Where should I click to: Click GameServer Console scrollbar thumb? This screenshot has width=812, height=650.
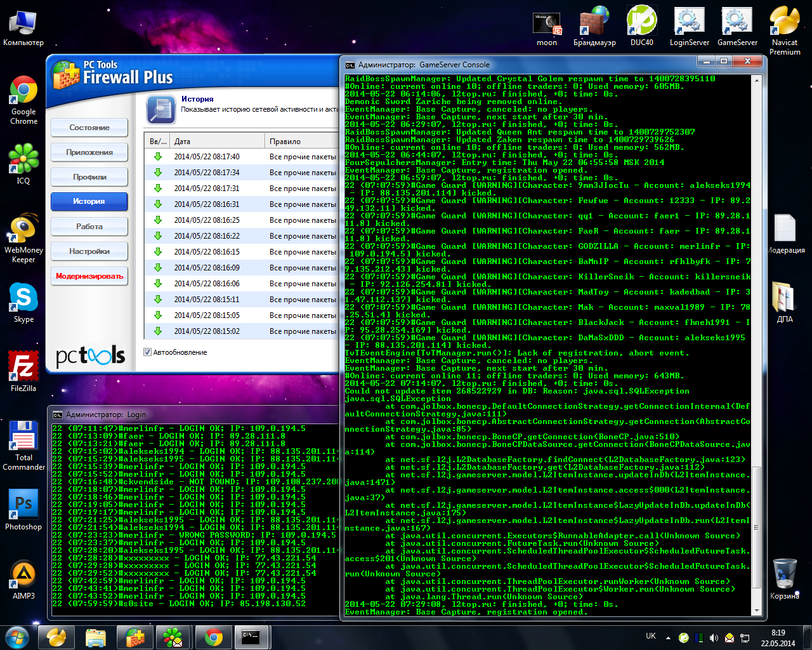click(x=756, y=528)
